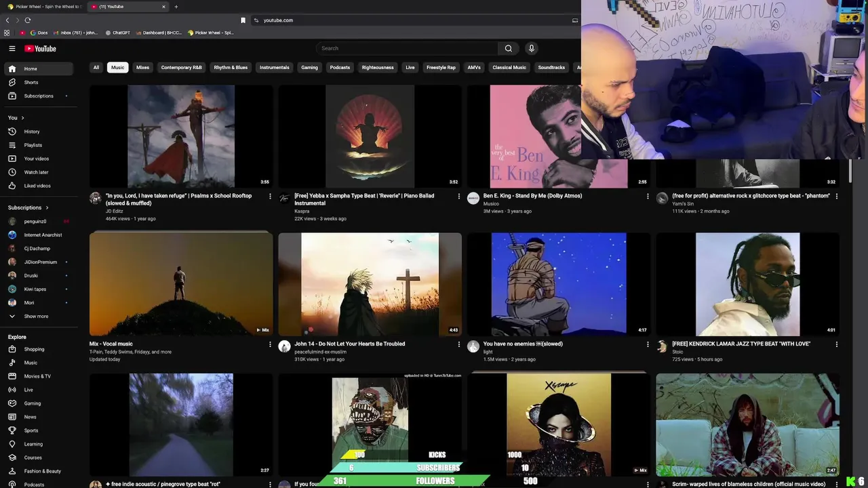Click the JD Editz channel name
The image size is (868, 488).
pyautogui.click(x=113, y=211)
